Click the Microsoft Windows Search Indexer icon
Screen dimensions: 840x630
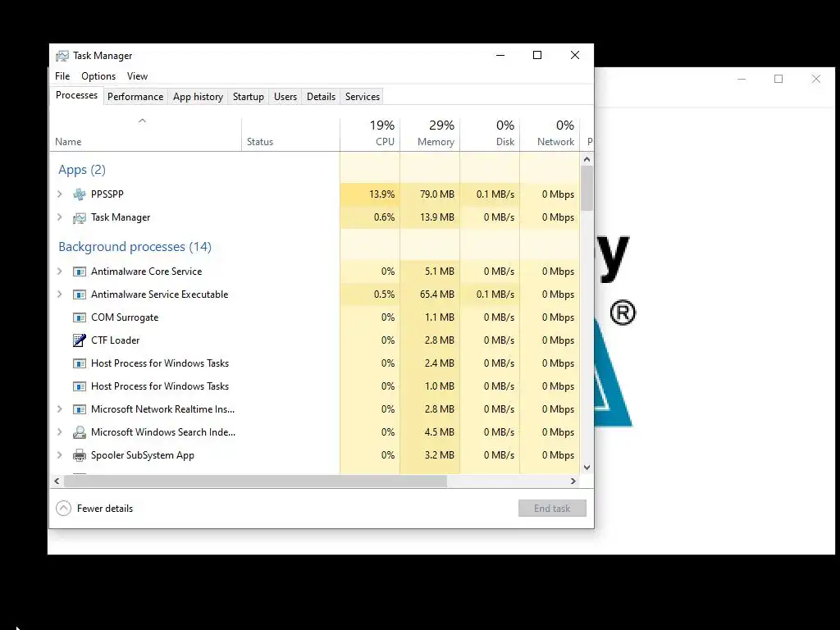(x=80, y=432)
